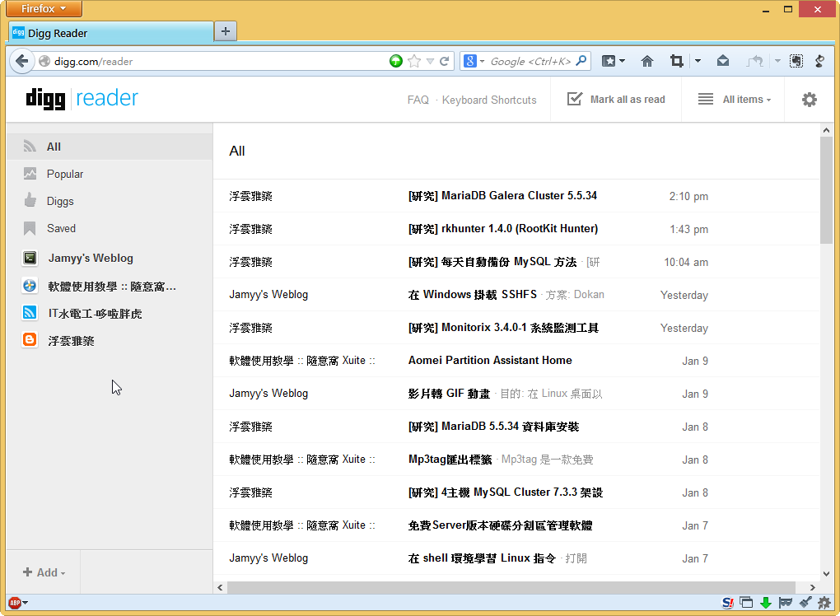Open the Add subscription dropdown
Screen dimensions: 840x616
(x=44, y=572)
